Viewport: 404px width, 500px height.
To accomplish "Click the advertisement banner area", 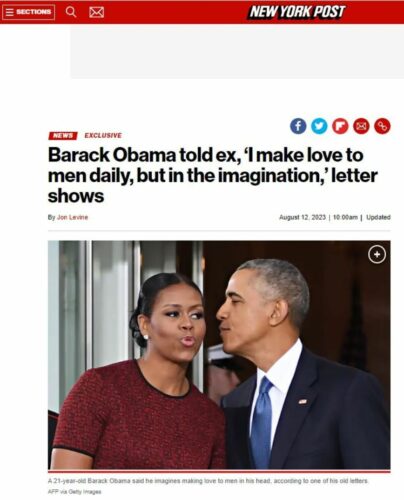I will tap(237, 52).
